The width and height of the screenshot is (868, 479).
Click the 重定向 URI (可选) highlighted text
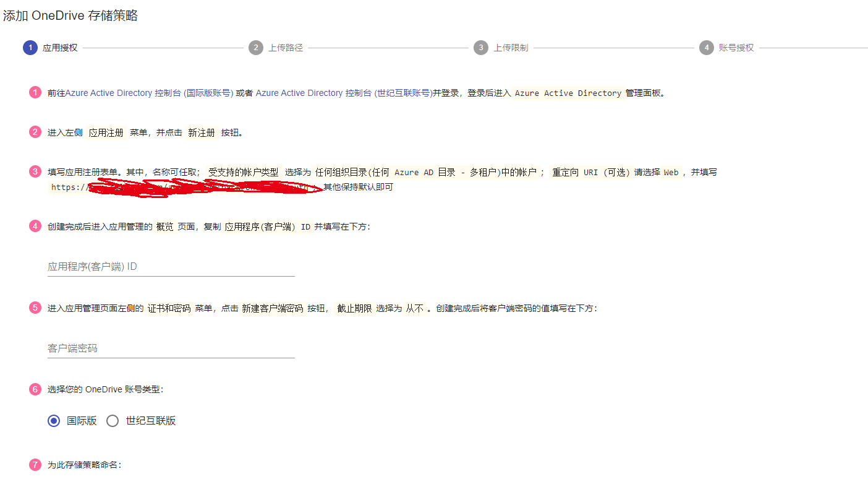[x=592, y=172]
